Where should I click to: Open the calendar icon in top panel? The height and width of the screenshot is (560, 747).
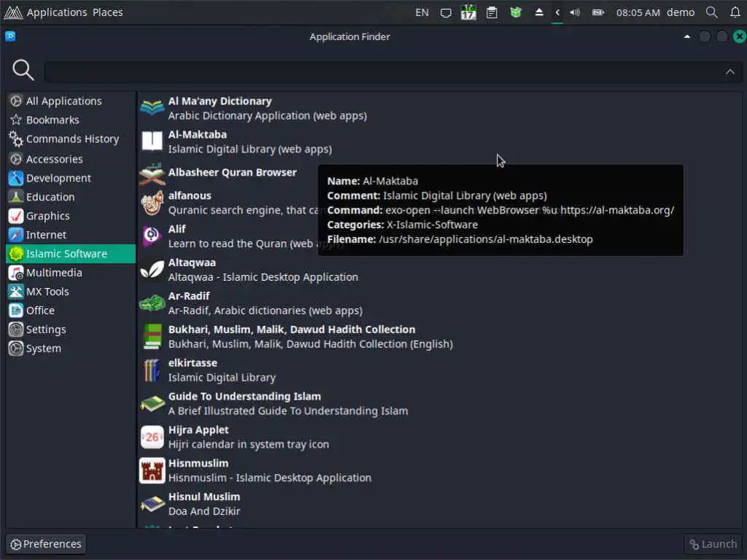tap(468, 12)
